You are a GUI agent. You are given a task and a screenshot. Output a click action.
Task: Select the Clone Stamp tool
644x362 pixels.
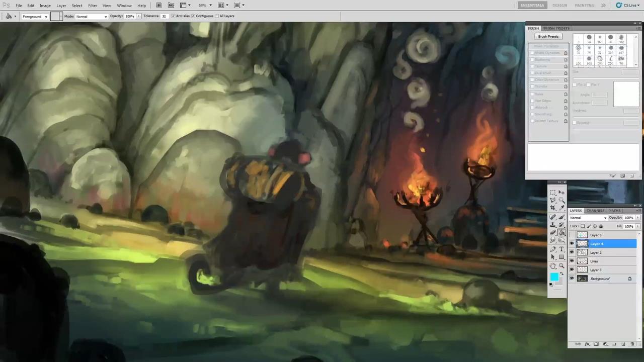tap(553, 224)
